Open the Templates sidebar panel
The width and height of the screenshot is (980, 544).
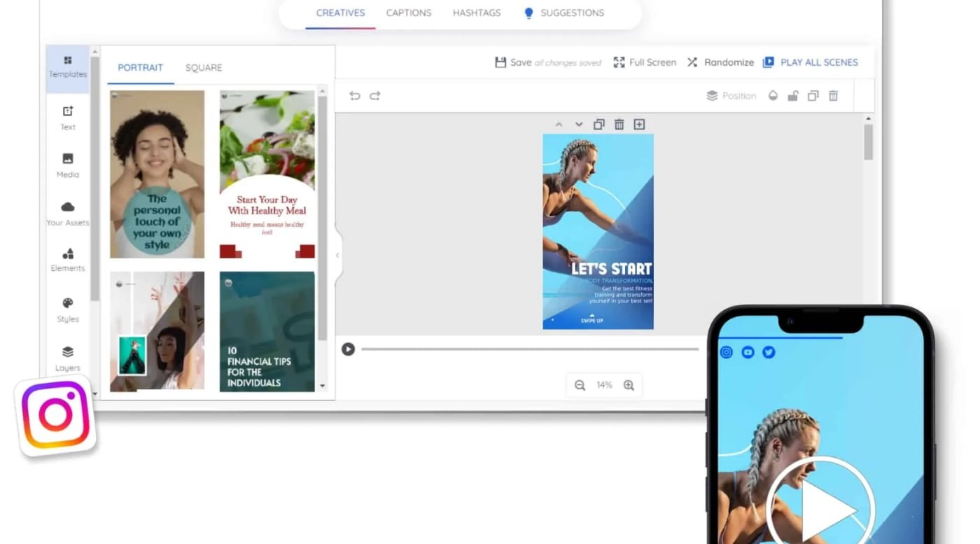pyautogui.click(x=68, y=67)
